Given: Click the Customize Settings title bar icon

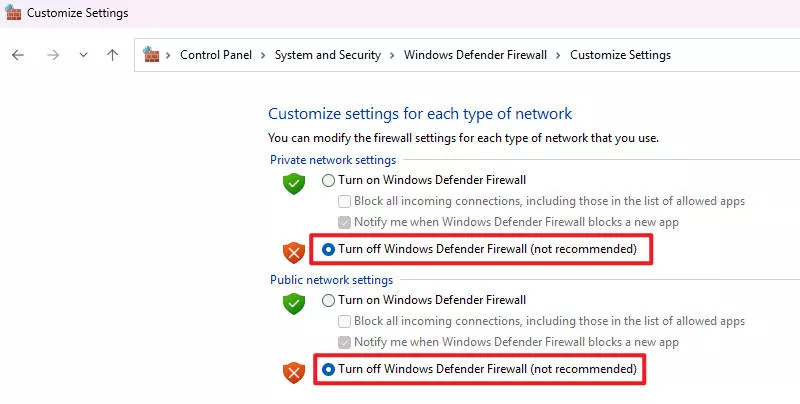Looking at the screenshot, I should (13, 14).
